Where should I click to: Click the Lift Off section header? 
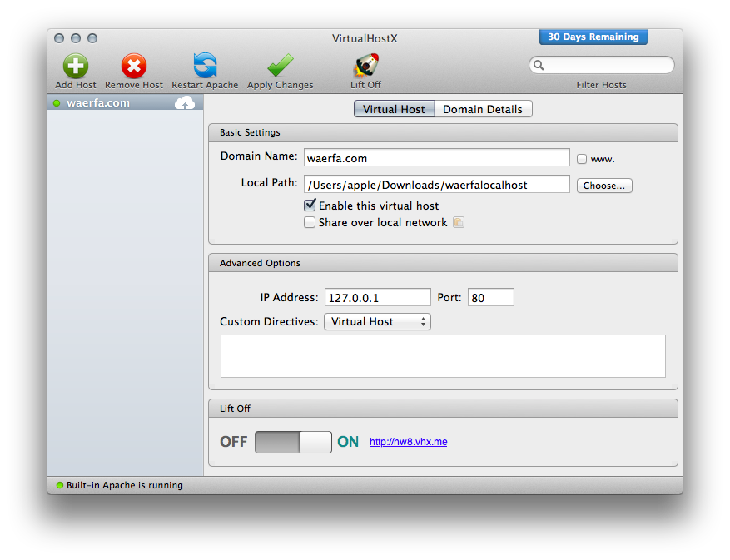click(443, 409)
